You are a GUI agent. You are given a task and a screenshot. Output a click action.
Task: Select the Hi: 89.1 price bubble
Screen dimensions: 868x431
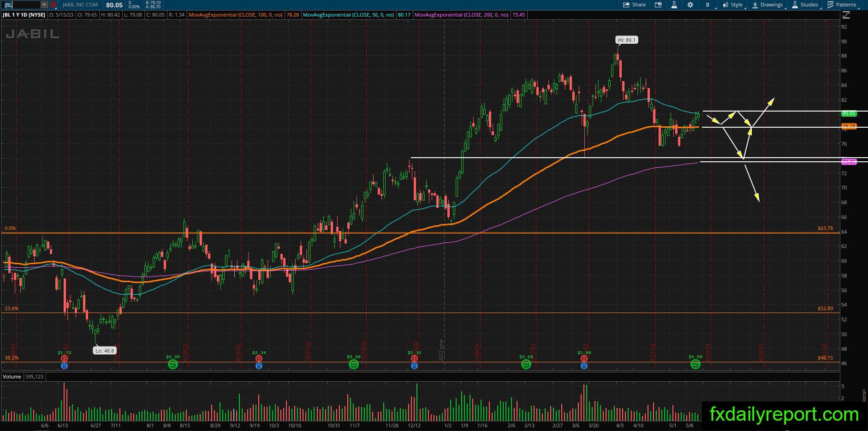click(x=627, y=40)
